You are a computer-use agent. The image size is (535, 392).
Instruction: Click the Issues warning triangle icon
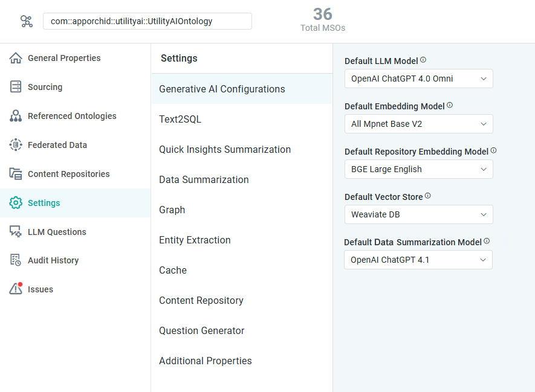(x=16, y=289)
